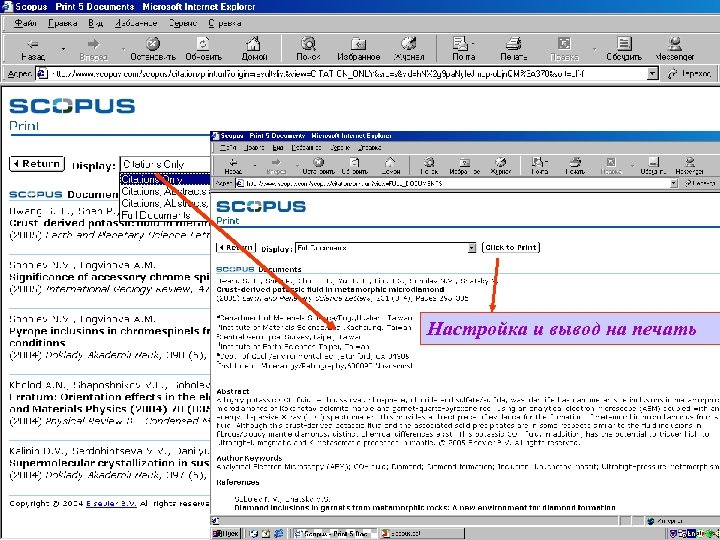
Task: Click Discuss (Обсудить) in main IE toolbar
Action: point(624,49)
